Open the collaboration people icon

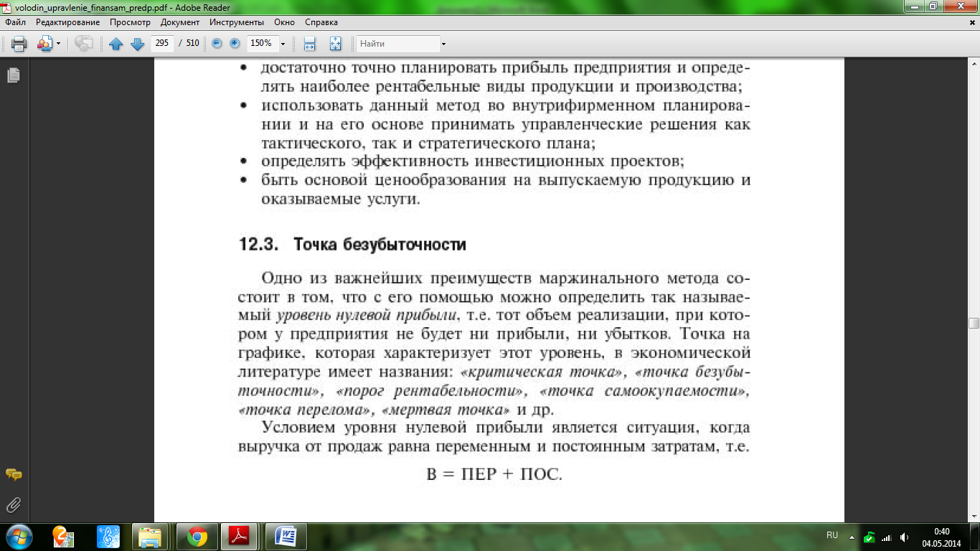[x=44, y=44]
